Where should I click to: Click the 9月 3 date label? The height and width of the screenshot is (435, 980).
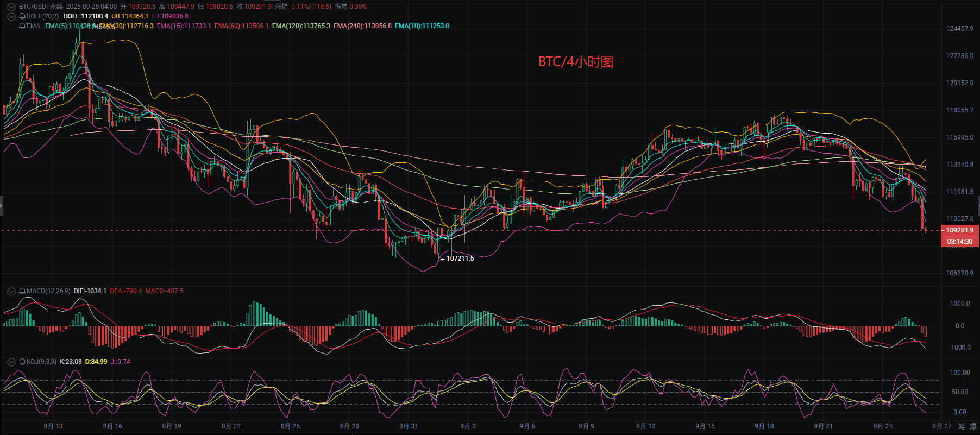coord(468,426)
